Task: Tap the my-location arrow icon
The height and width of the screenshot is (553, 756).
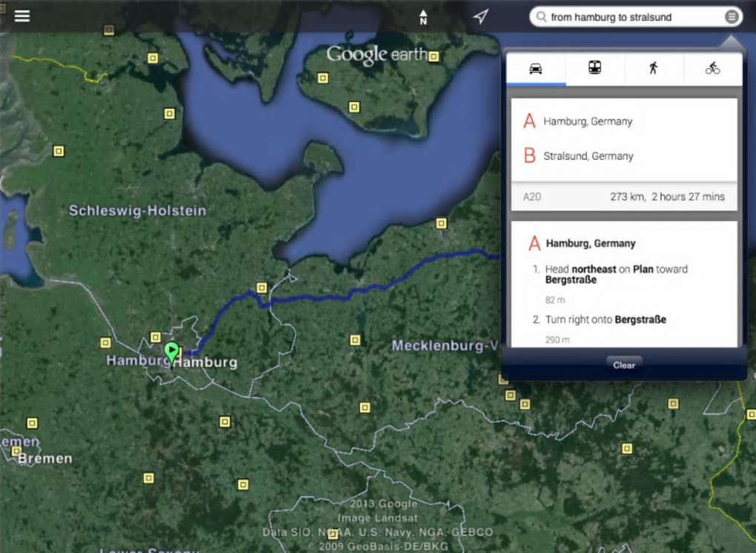Action: (481, 16)
